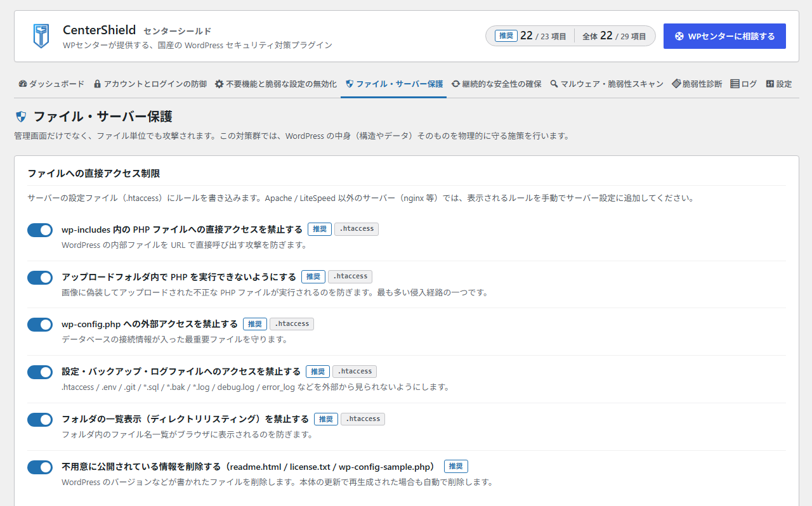Screen dimensions: 812x506
Task: Toggle off PHP execution block in upload folder
Action: click(40, 278)
